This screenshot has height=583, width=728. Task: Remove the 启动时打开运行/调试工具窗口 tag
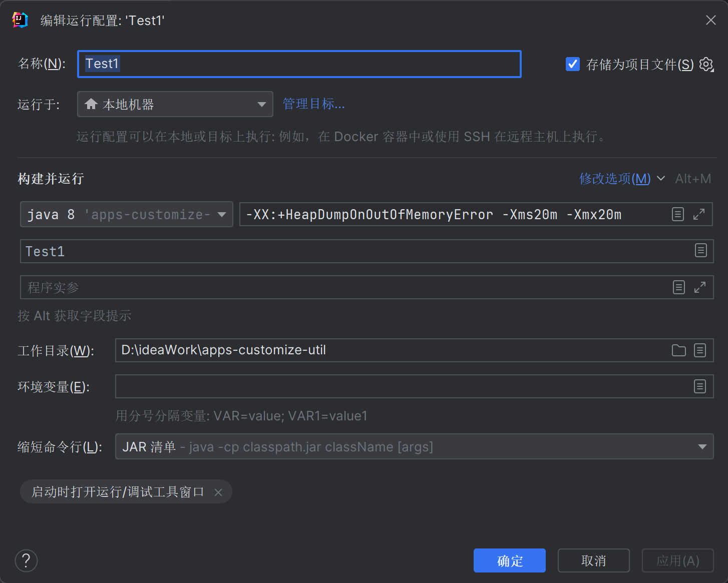tap(218, 492)
